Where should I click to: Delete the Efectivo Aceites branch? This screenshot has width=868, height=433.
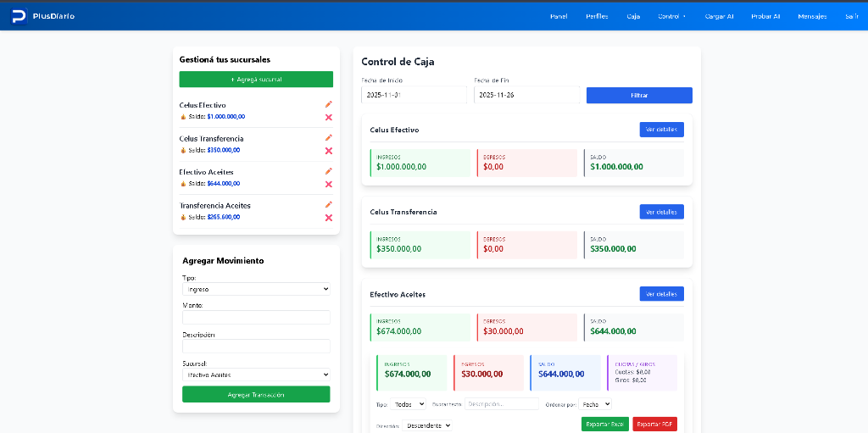click(329, 184)
